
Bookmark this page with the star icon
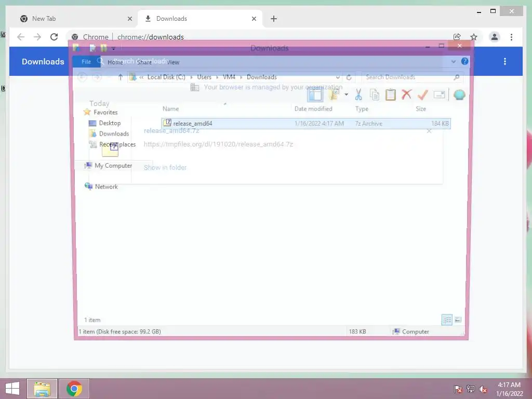click(x=474, y=37)
